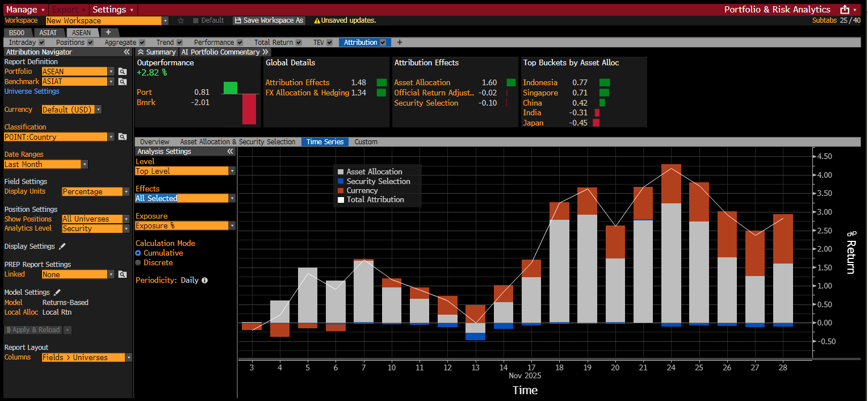Open the Settings menu

pos(113,10)
